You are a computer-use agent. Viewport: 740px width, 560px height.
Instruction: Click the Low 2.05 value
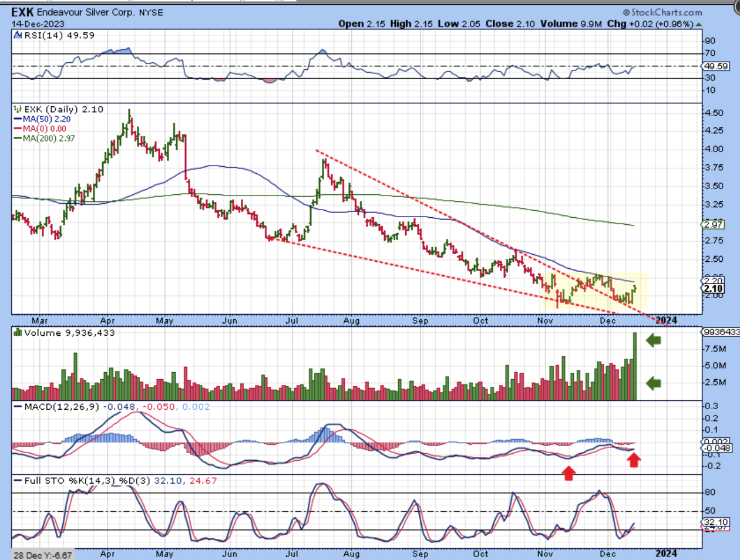(x=459, y=23)
